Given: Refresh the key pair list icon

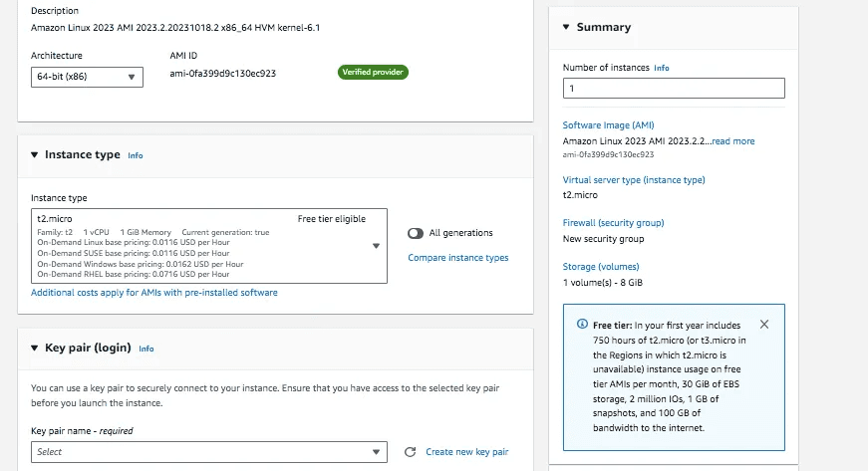Looking at the screenshot, I should (410, 452).
